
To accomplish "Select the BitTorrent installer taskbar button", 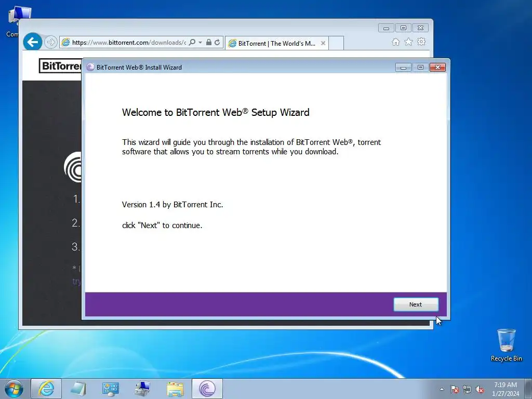I will point(207,389).
